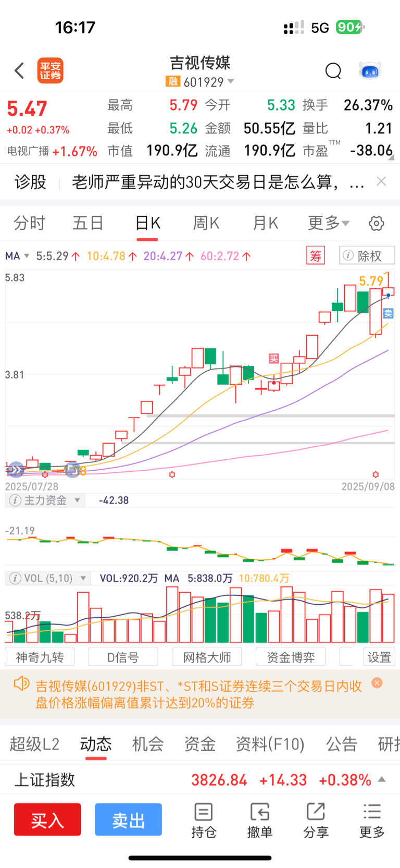Expand the 上证指数 index bar arrow
The image size is (400, 868).
click(x=382, y=779)
